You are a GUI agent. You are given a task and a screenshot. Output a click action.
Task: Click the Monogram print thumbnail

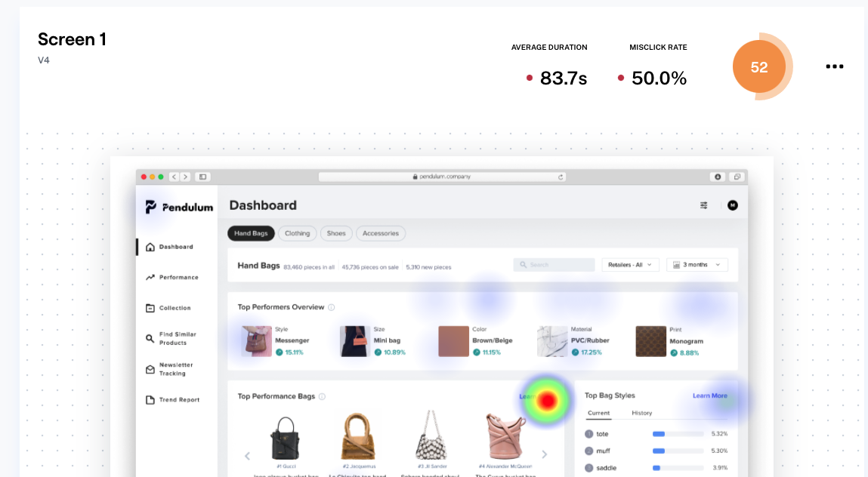650,341
